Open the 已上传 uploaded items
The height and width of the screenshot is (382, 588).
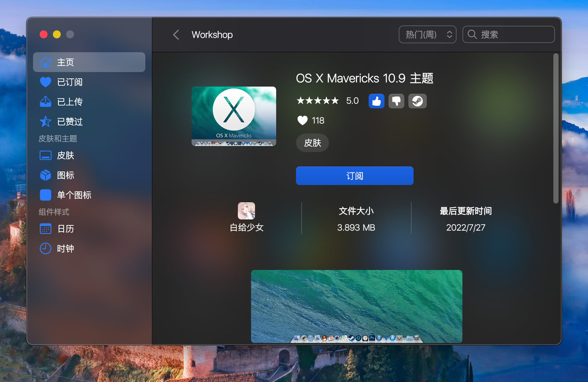[x=89, y=102]
